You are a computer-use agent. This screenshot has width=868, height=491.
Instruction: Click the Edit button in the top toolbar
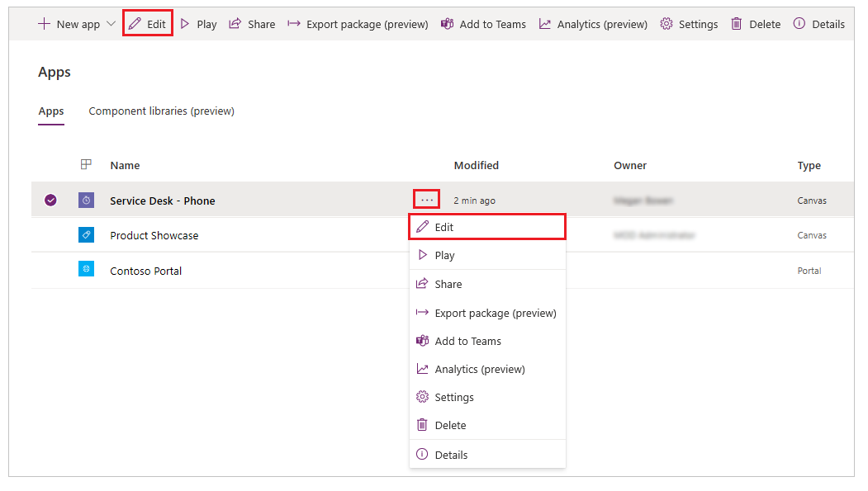pos(148,24)
